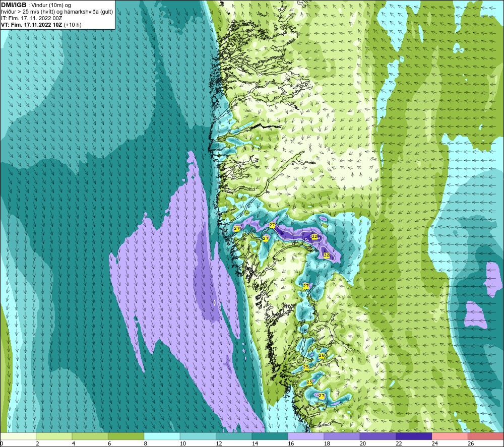Click the lower of the two 32 gust labels
504x447 pixels.
[x=327, y=255]
